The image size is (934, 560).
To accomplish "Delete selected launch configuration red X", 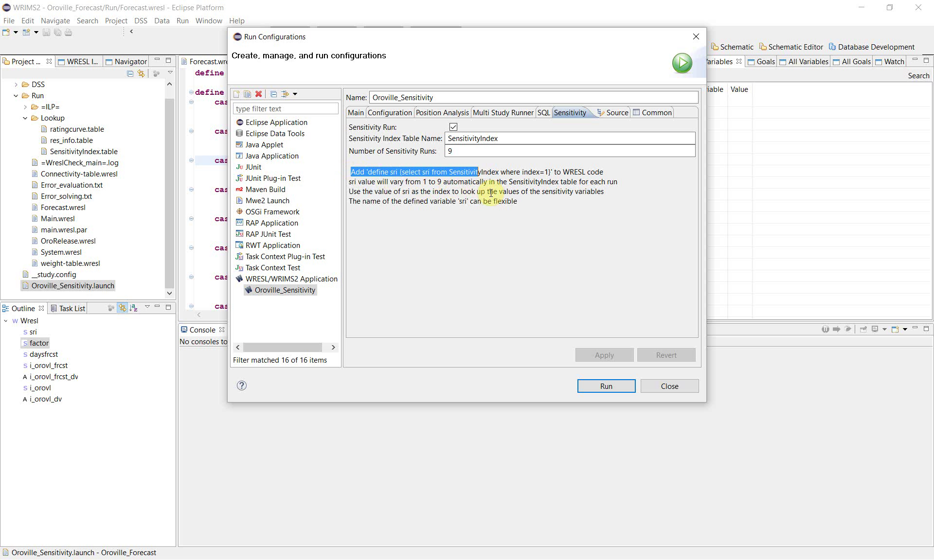I will pyautogui.click(x=259, y=94).
